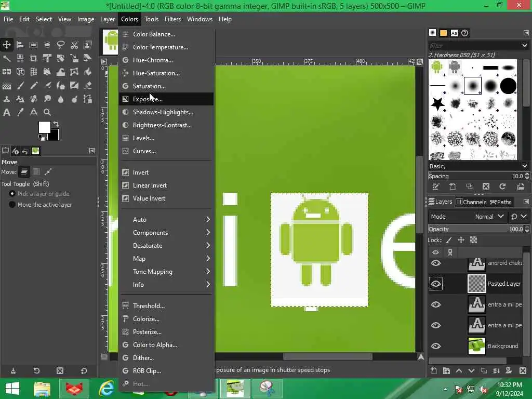The width and height of the screenshot is (532, 399).
Task: Open the brush tag Basic dropdown
Action: [478, 166]
